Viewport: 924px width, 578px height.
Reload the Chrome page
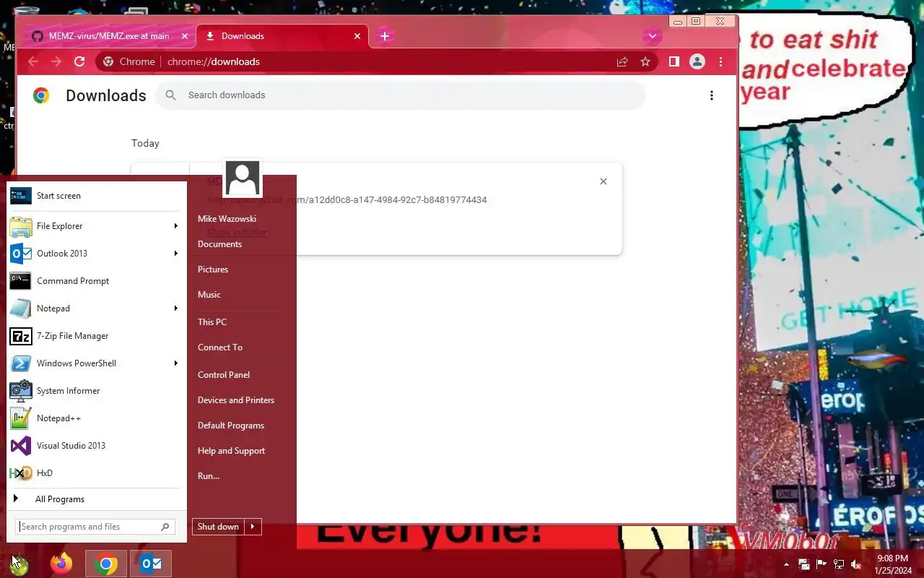click(80, 61)
